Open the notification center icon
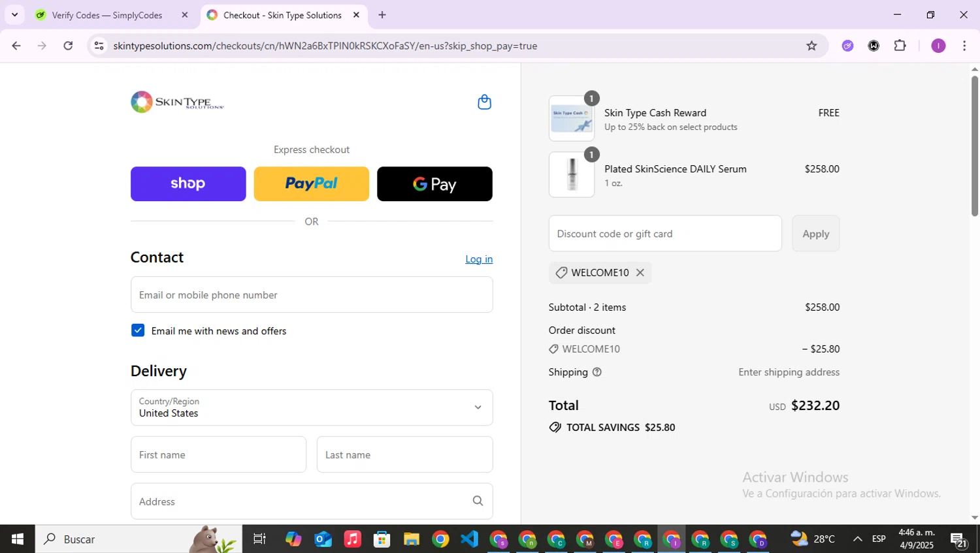Screen dimensions: 980x553 click(x=958, y=539)
